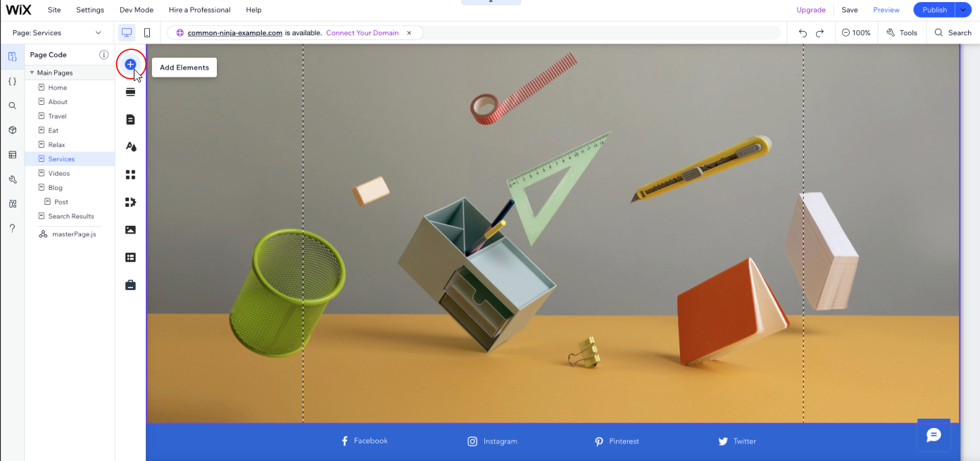Select the Blog page in tree
The image size is (980, 461).
pos(55,188)
